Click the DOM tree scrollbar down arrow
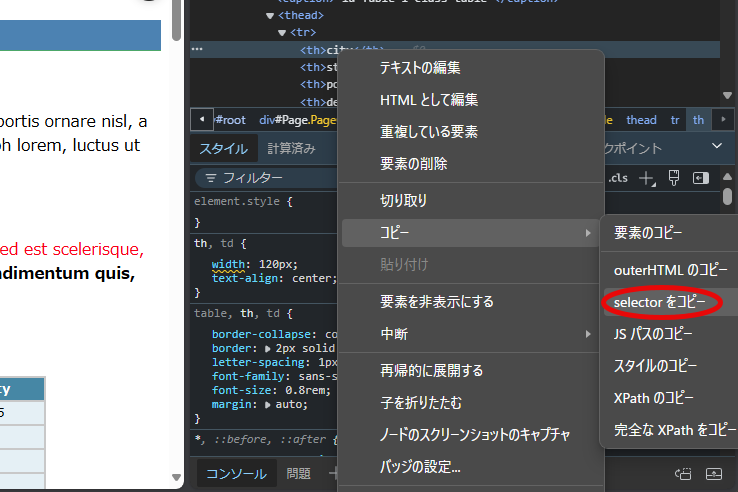This screenshot has height=492, width=738. (727, 96)
